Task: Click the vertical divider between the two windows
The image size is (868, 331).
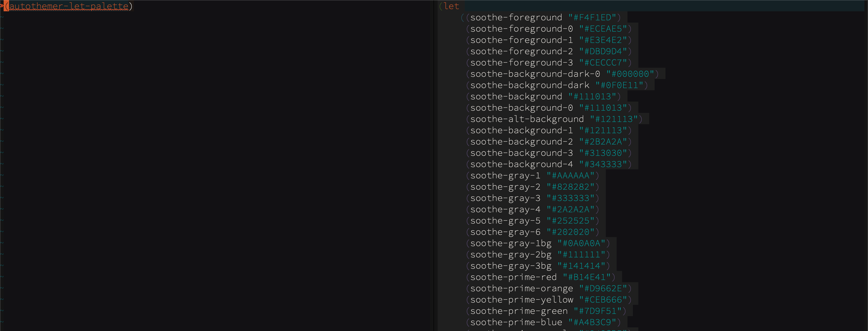Action: pyautogui.click(x=434, y=165)
